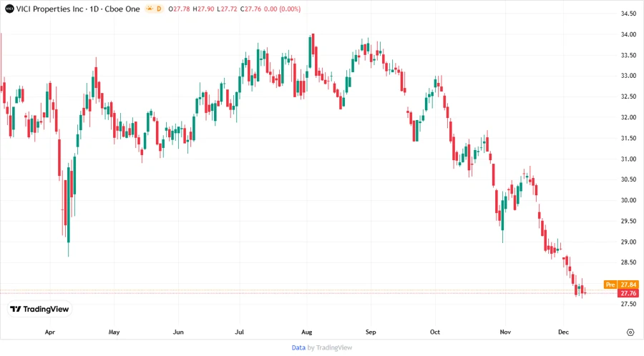Click the red 27.76 last price label
The width and height of the screenshot is (644, 356).
628,293
